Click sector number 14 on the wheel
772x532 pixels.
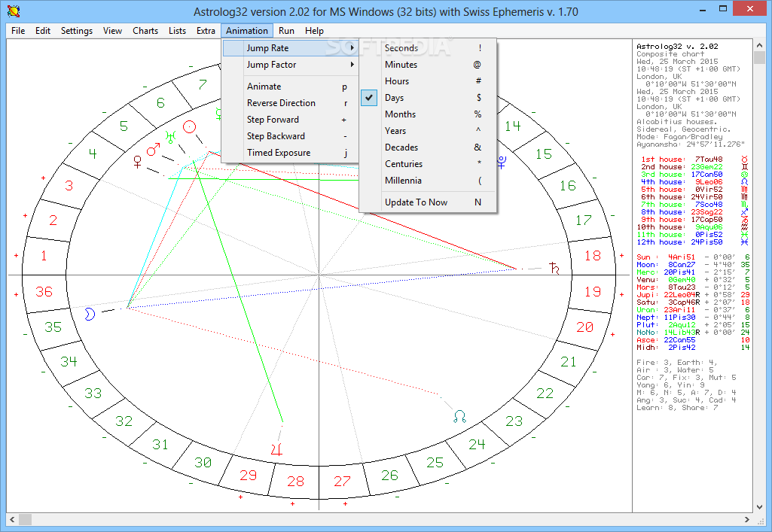pos(513,126)
